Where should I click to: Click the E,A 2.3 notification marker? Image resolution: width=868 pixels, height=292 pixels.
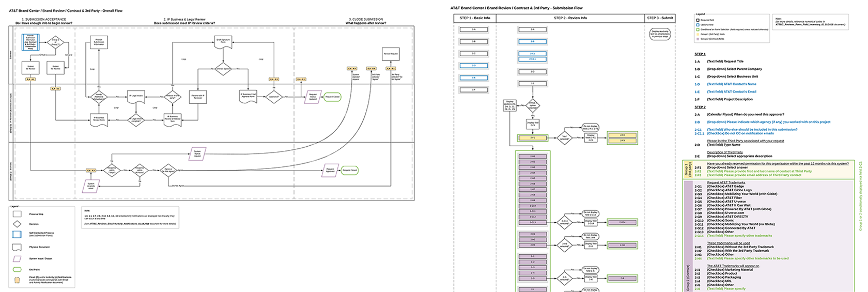tap(274, 79)
